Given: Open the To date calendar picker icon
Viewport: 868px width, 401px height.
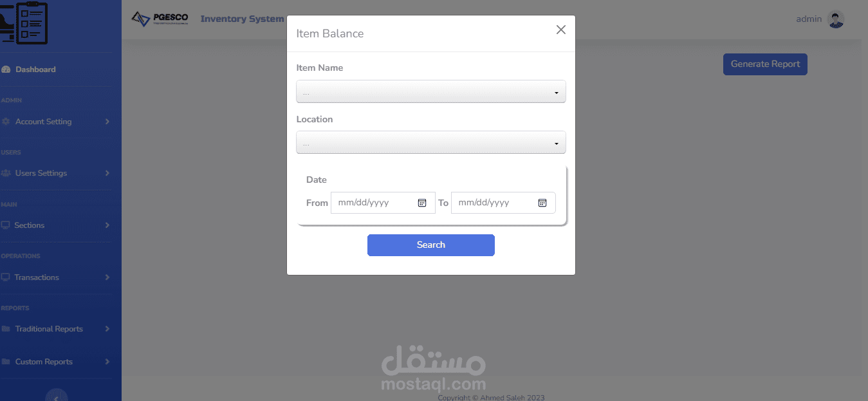Looking at the screenshot, I should pos(542,203).
